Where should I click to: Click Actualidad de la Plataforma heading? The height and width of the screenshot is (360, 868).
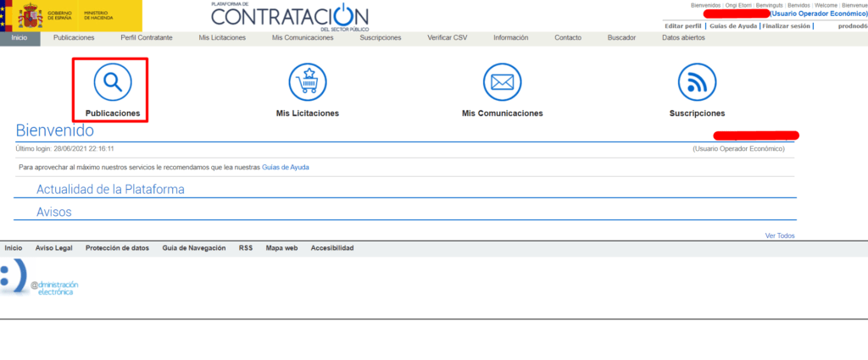(x=110, y=189)
